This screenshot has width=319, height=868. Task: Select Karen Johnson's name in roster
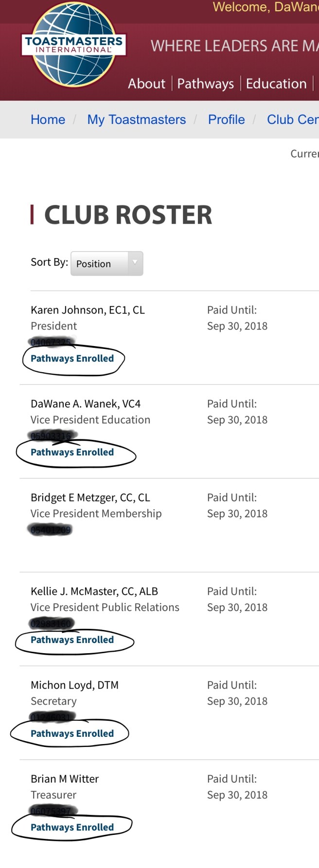click(88, 310)
